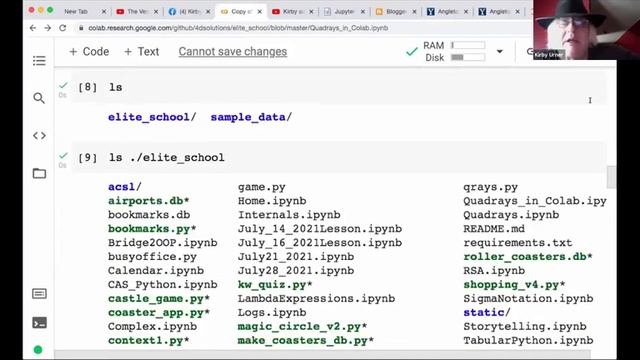Click the 'static/' directory name
640x360 pixels.
(x=487, y=313)
